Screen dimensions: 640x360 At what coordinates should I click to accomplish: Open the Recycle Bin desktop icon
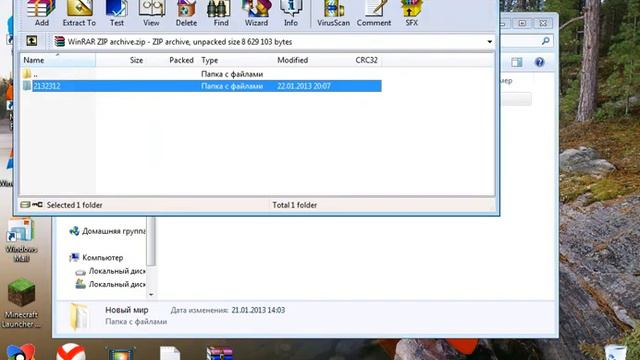tap(616, 352)
